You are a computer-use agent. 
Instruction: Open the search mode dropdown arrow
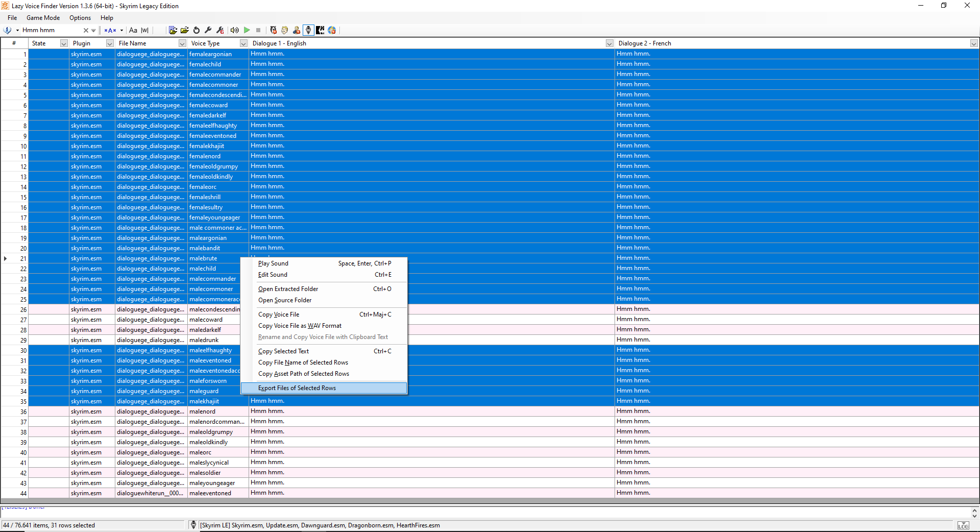pyautogui.click(x=17, y=30)
